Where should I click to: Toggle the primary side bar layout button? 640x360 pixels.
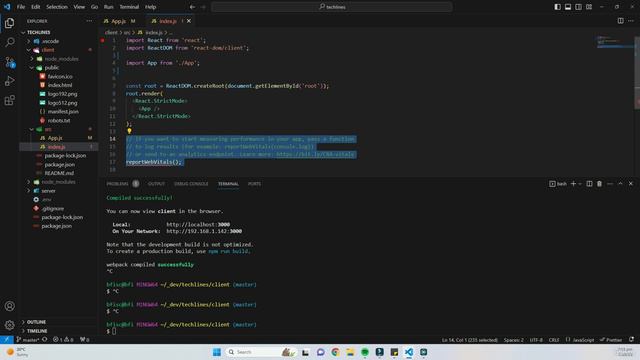click(558, 7)
